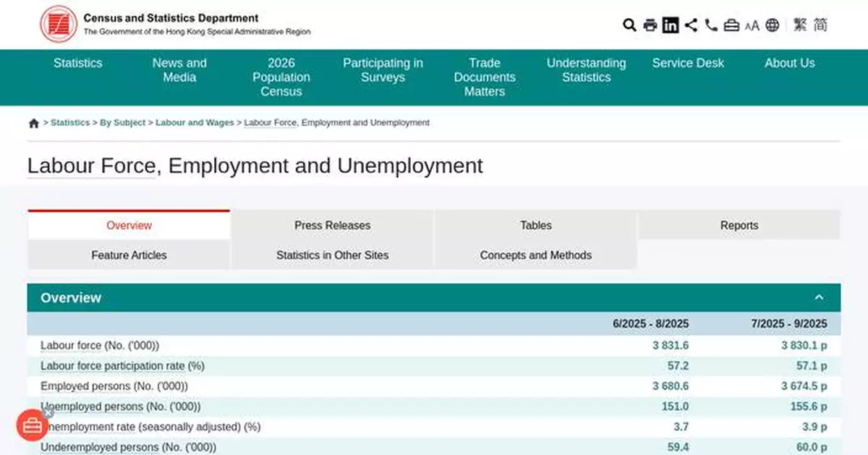Switch to the Press Releases tab
Image resolution: width=868 pixels, height=455 pixels.
point(332,225)
